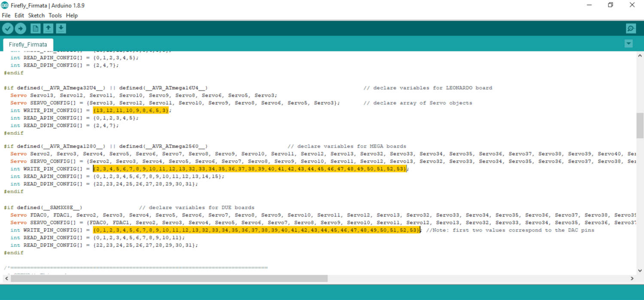Click comment 'declare variables for MEGA boards'
Viewport: 644px width, 300px height.
pyautogui.click(x=347, y=146)
